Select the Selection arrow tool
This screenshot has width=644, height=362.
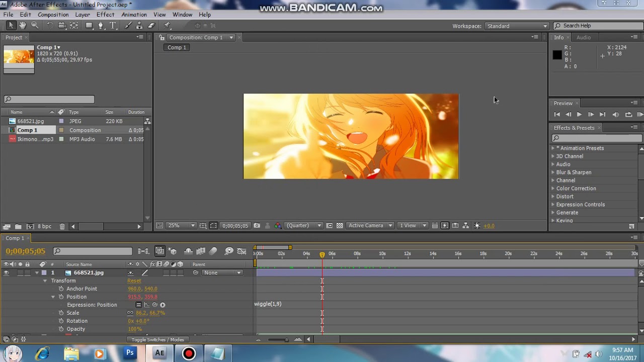coord(12,26)
